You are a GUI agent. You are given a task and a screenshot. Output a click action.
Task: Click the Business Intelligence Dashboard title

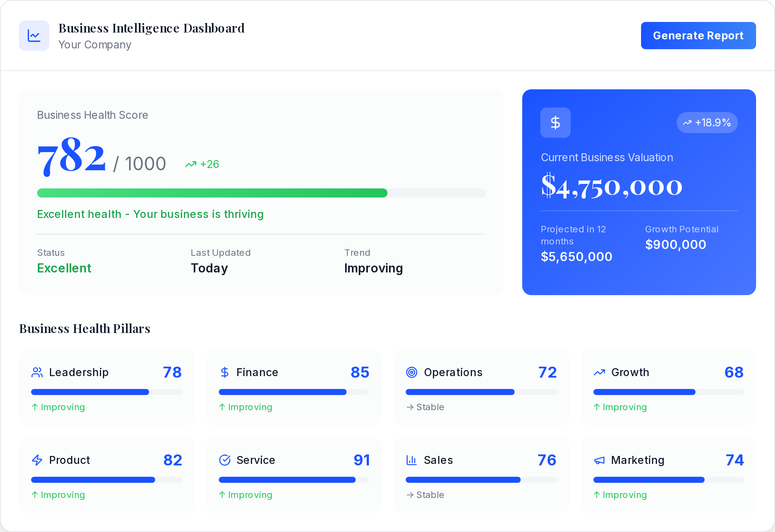151,28
